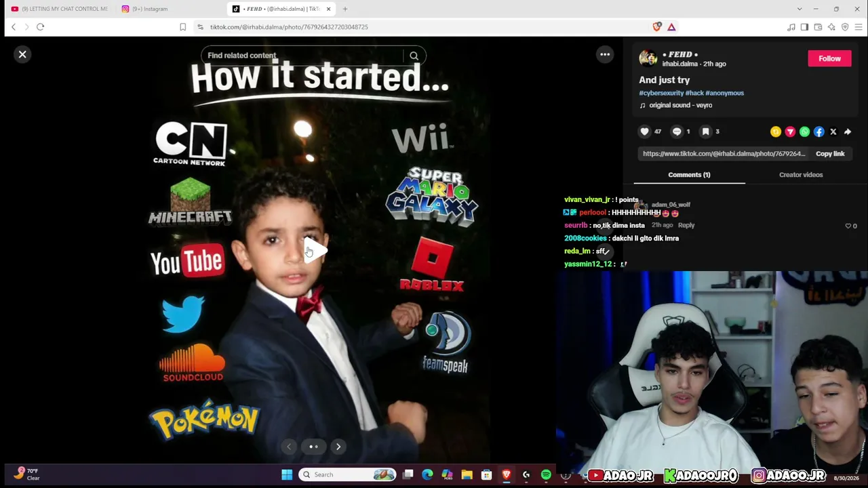Go to the previous photo with the left arrow
This screenshot has height=488, width=868.
click(x=289, y=446)
